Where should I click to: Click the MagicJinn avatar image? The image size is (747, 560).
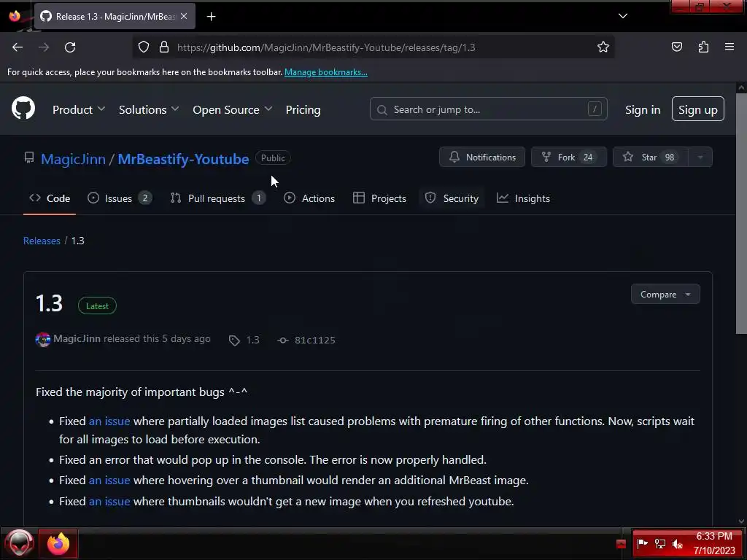pos(43,340)
